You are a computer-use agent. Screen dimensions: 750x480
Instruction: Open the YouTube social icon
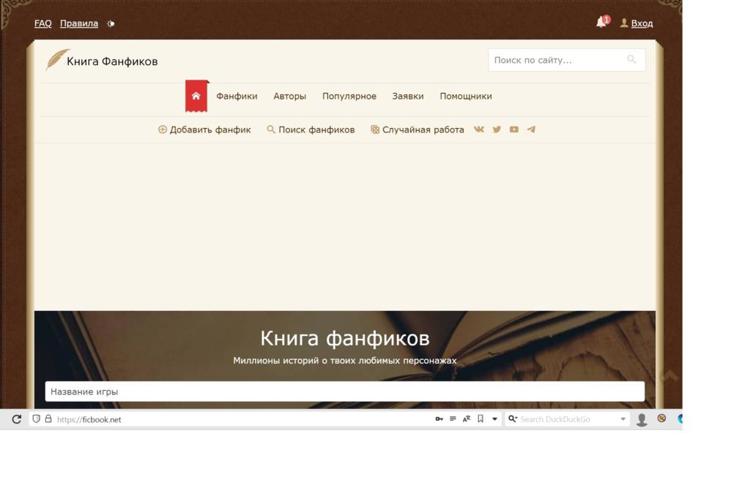point(514,129)
